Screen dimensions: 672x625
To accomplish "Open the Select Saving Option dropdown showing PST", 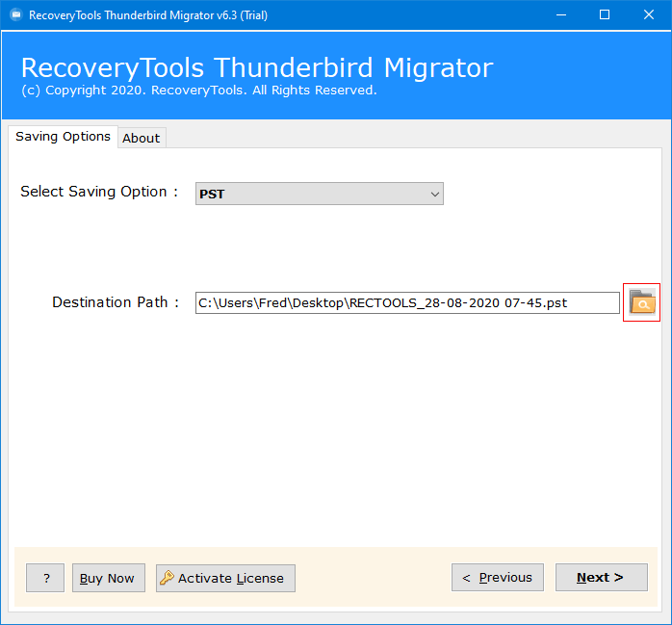I will 320,194.
